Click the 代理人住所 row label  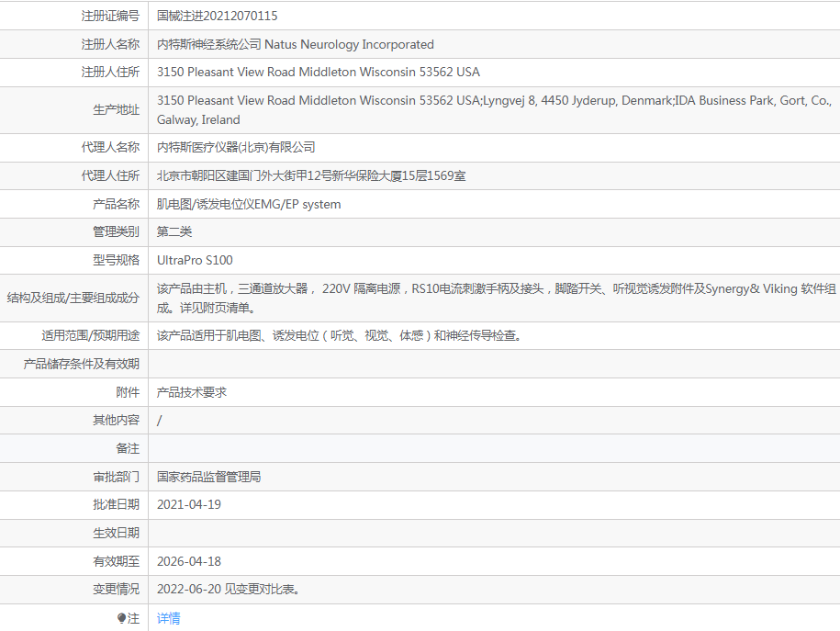coord(110,175)
